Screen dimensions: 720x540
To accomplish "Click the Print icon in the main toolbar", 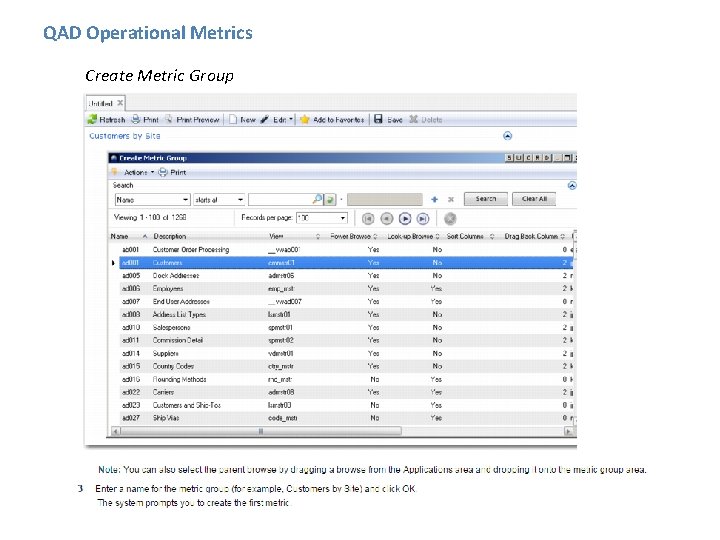I will (136, 119).
